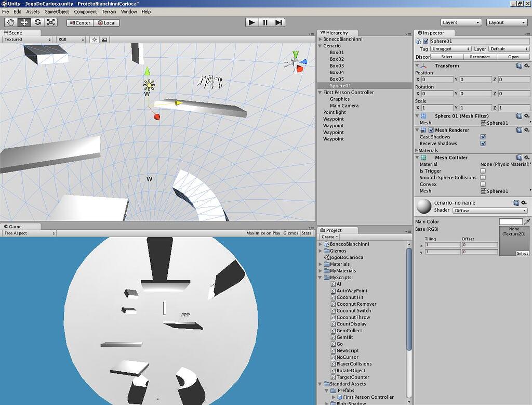Toggle scene lighting in the Scene view bar

click(93, 39)
